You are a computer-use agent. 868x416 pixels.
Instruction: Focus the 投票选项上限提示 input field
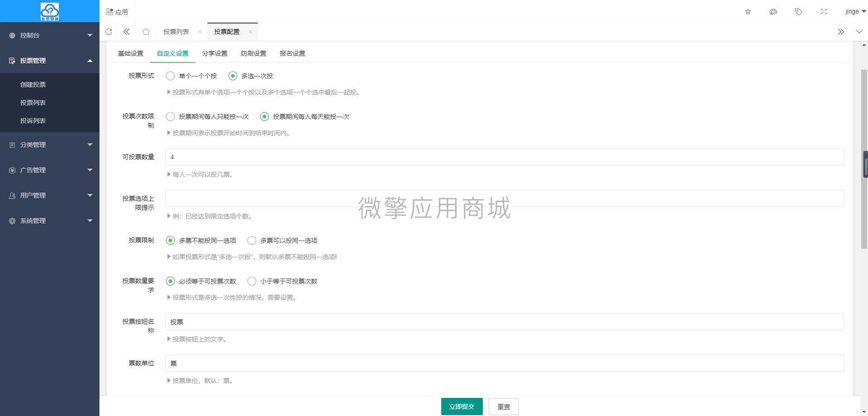pyautogui.click(x=505, y=199)
